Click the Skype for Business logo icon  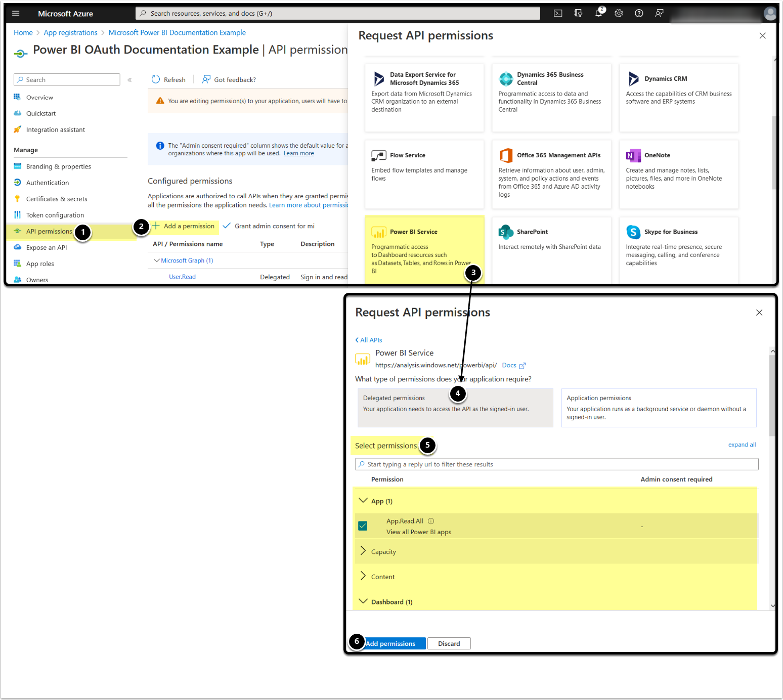point(633,232)
